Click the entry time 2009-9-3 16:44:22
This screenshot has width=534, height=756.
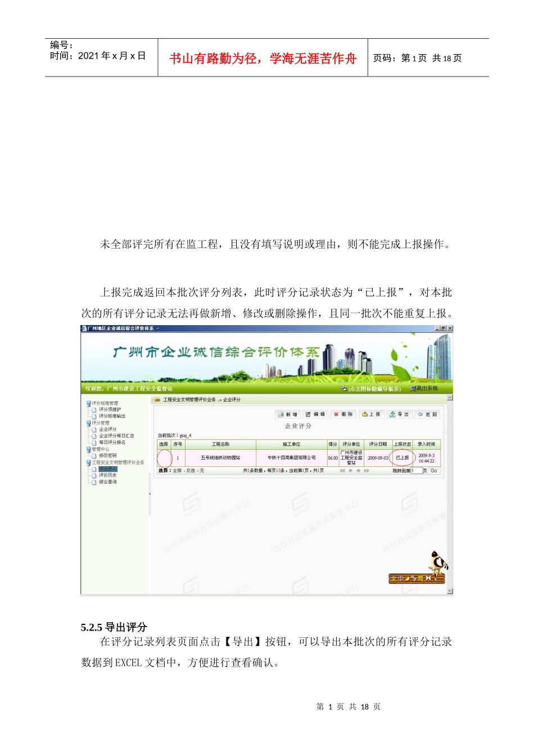[x=427, y=458]
